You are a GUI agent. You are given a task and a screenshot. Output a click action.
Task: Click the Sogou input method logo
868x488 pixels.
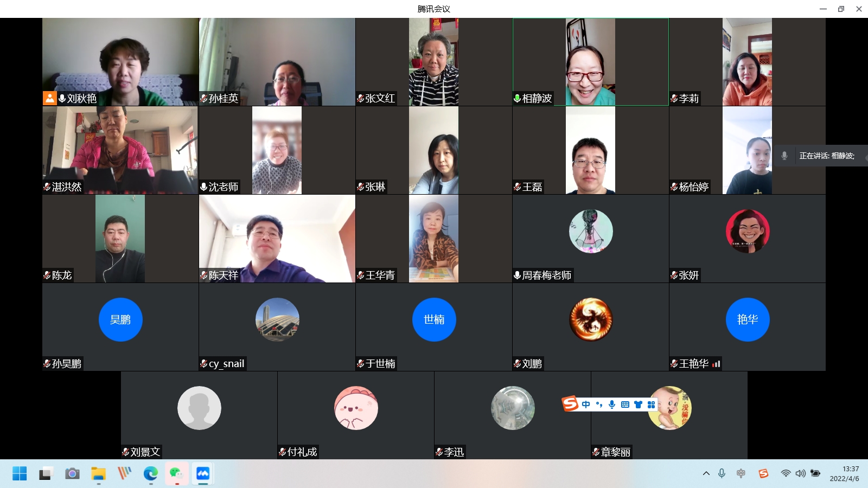[570, 404]
